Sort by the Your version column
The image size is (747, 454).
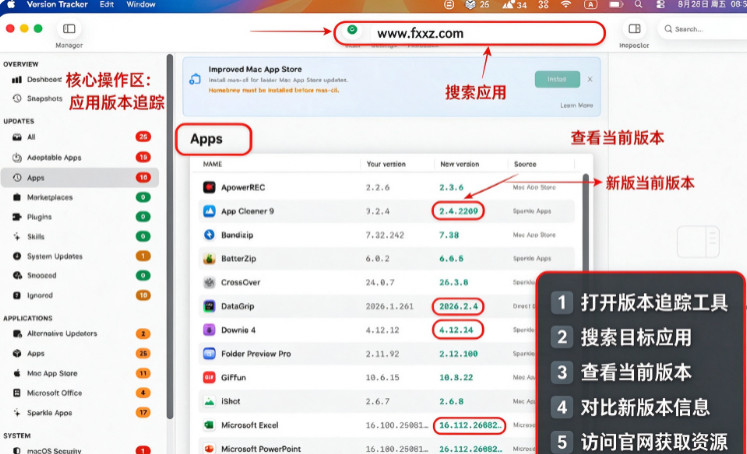(386, 164)
